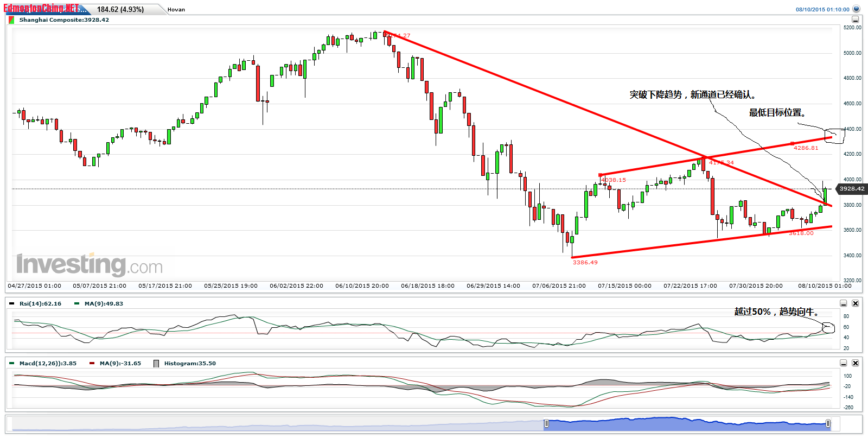The image size is (868, 438).
Task: Click the Investing.com watermark logo
Action: tap(90, 265)
